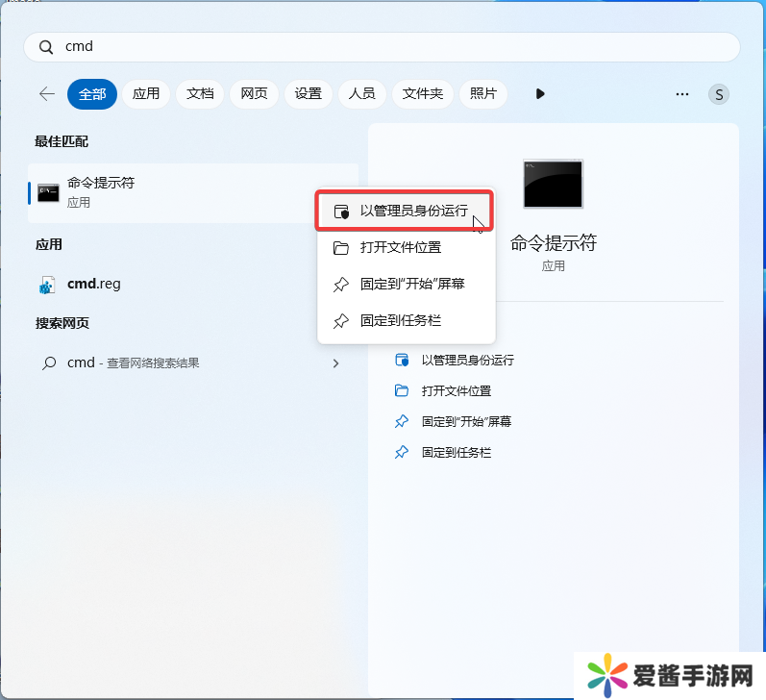Click the large Command Prompt preview icon
Viewport: 766px width, 700px height.
pyautogui.click(x=553, y=184)
